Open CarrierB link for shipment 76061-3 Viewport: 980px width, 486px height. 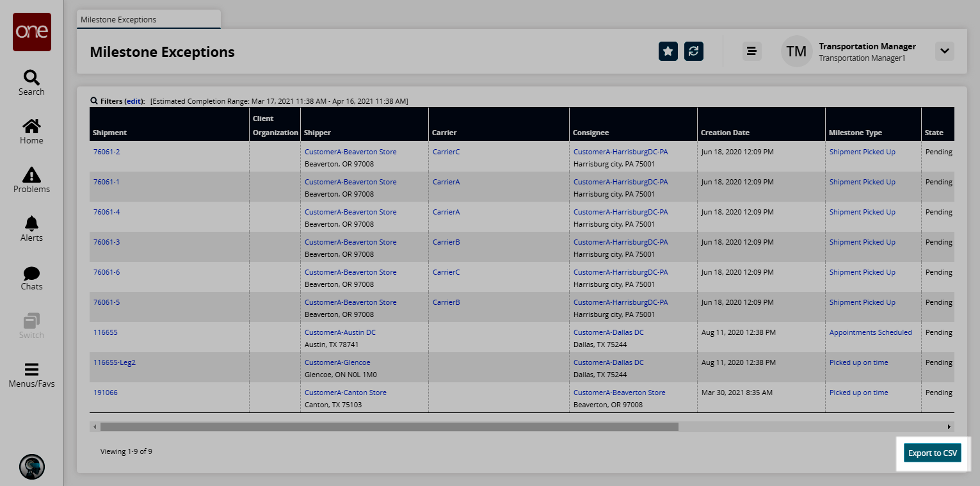446,242
